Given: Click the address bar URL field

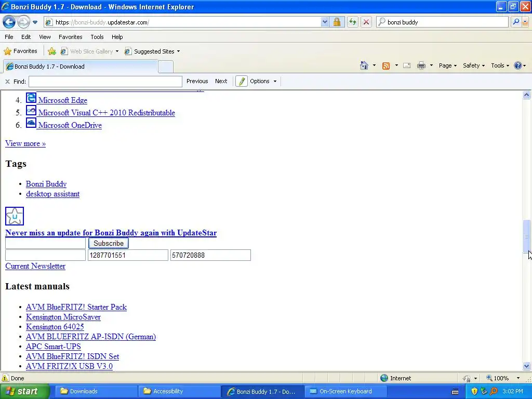Looking at the screenshot, I should pyautogui.click(x=187, y=22).
